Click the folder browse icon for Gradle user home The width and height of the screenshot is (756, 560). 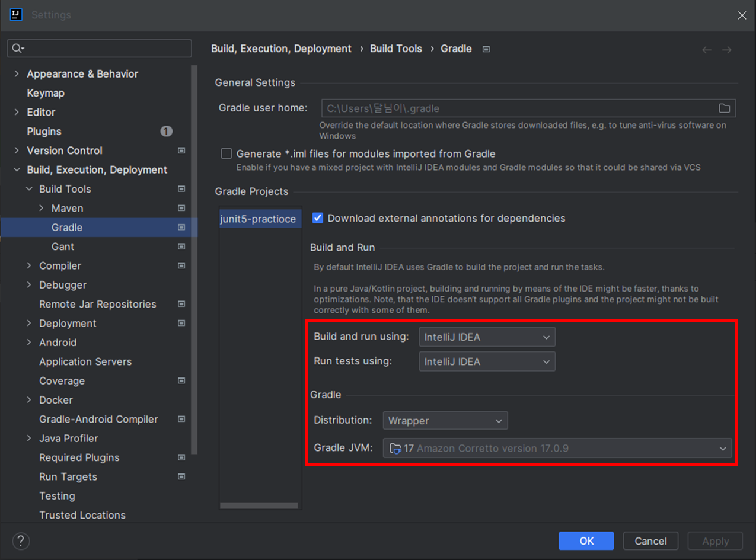coord(724,108)
